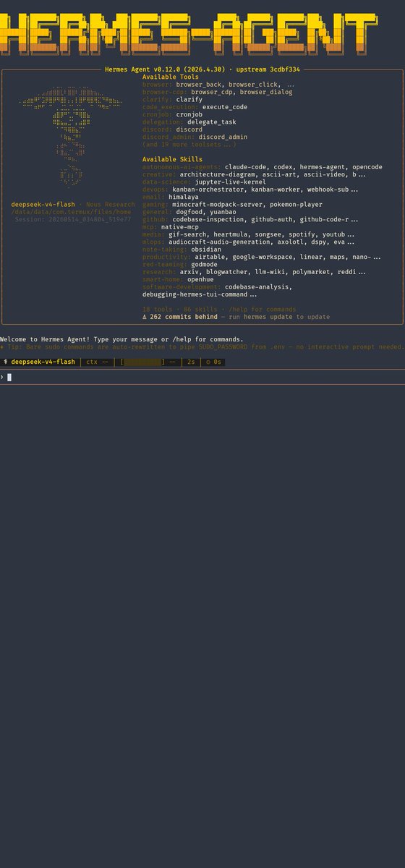This screenshot has width=405, height=868.
Task: Click browser_cdp tool name
Action: pyautogui.click(x=212, y=92)
